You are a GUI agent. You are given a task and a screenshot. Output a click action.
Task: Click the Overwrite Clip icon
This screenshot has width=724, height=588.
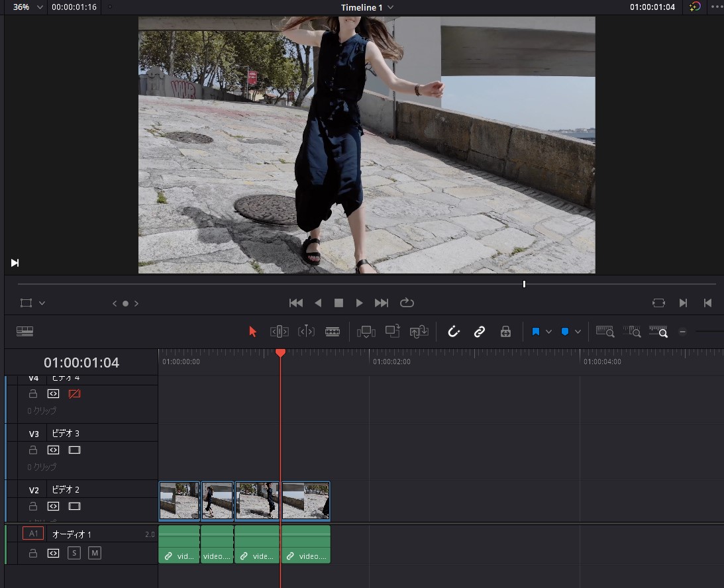pyautogui.click(x=393, y=331)
